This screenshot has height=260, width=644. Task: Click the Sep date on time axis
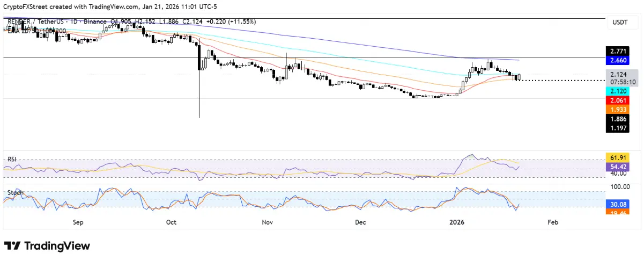click(x=78, y=222)
